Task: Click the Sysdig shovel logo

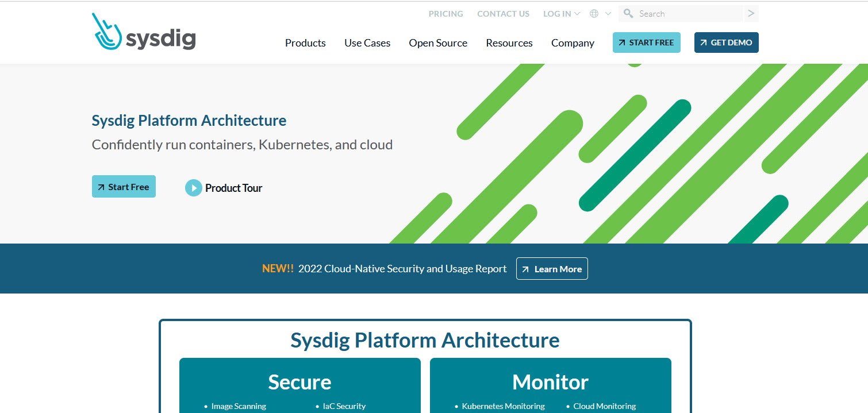Action: pyautogui.click(x=107, y=31)
